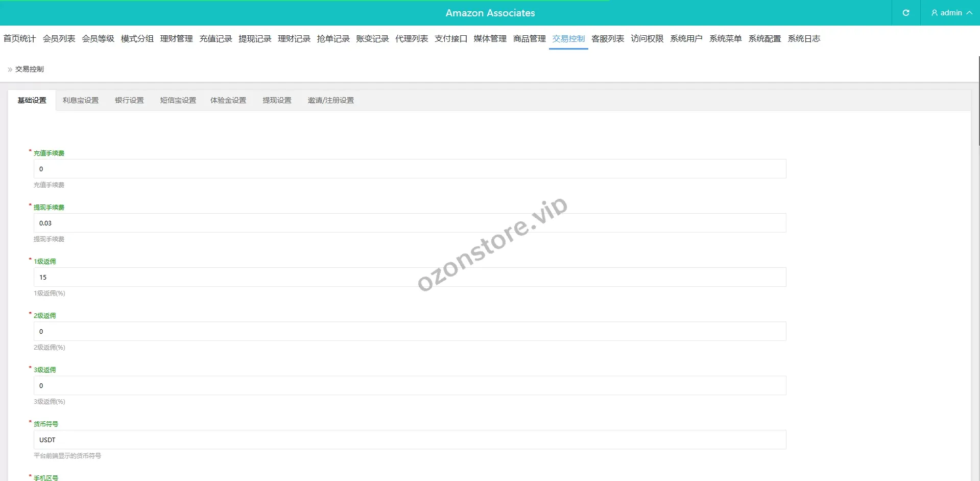Open the 充值记录 menu
This screenshot has width=980, height=481.
tap(216, 39)
